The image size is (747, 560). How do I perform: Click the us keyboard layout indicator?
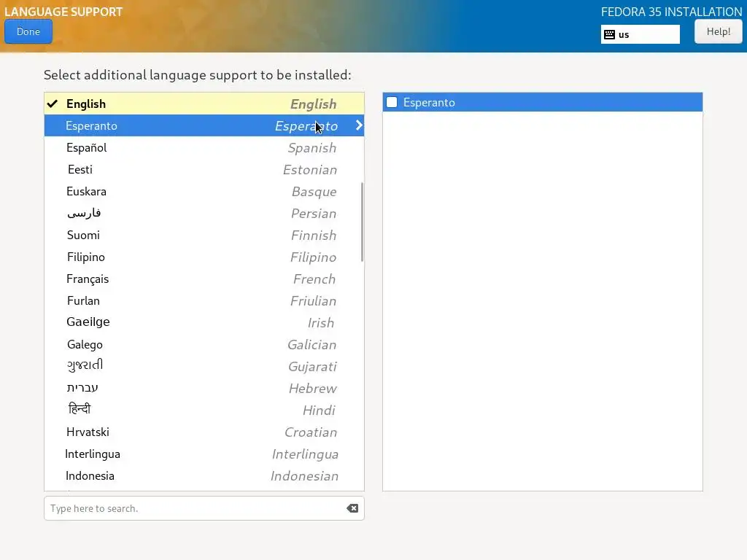point(640,34)
